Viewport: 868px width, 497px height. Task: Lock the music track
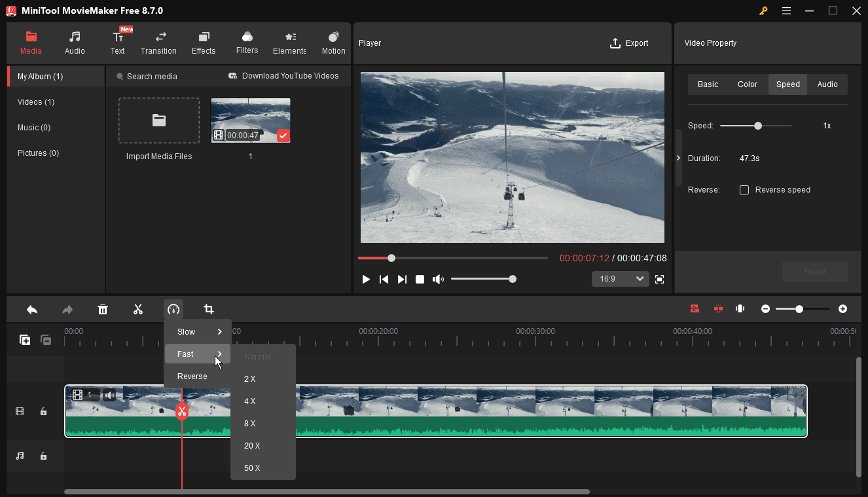pyautogui.click(x=43, y=456)
